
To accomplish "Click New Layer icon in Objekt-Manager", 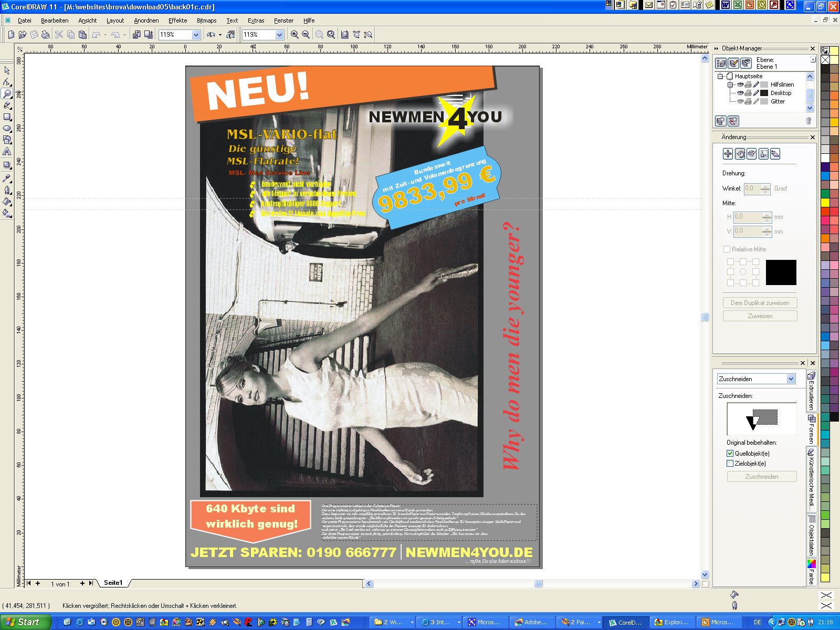I will click(x=721, y=121).
